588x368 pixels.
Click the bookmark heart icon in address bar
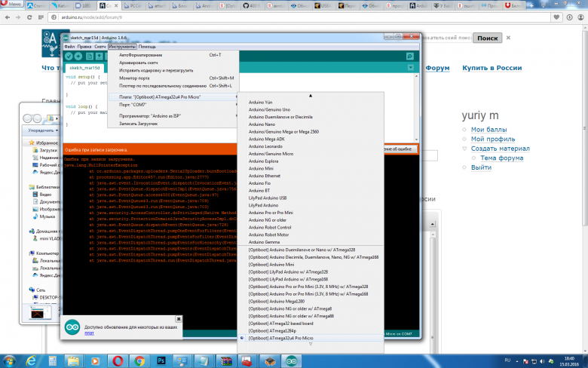[556, 17]
